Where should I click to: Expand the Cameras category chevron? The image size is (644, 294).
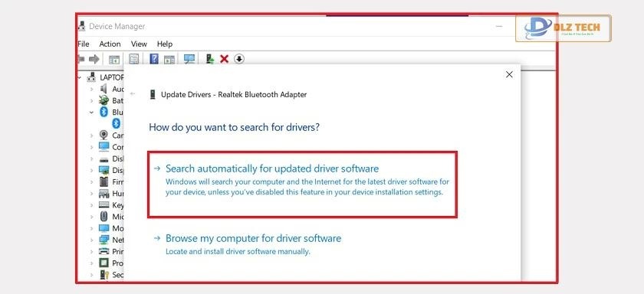pyautogui.click(x=91, y=136)
